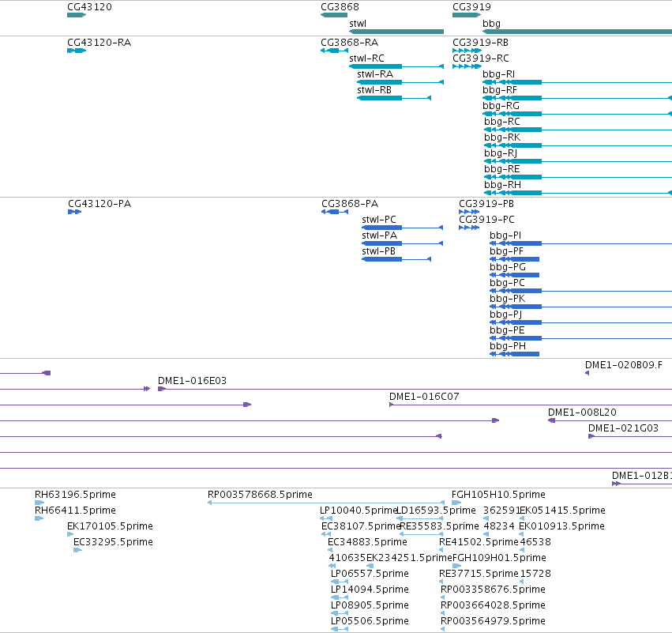Click the teal stwl gene span bar

396,32
